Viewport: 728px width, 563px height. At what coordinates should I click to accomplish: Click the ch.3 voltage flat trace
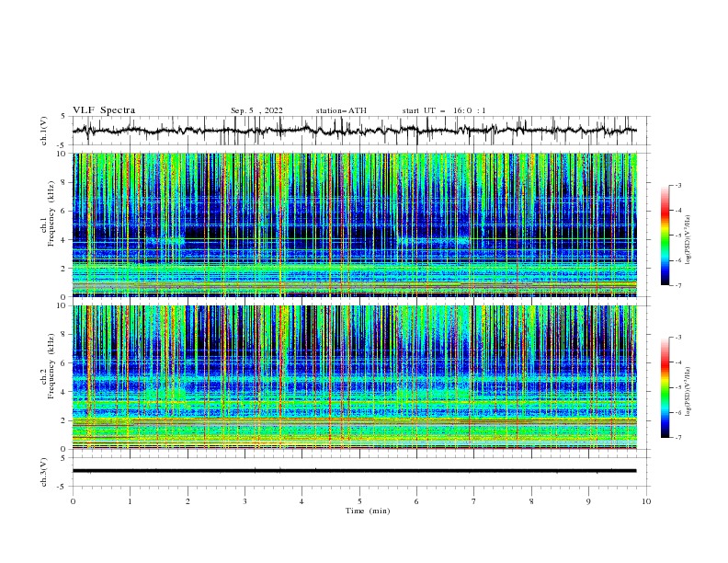[x=355, y=471]
